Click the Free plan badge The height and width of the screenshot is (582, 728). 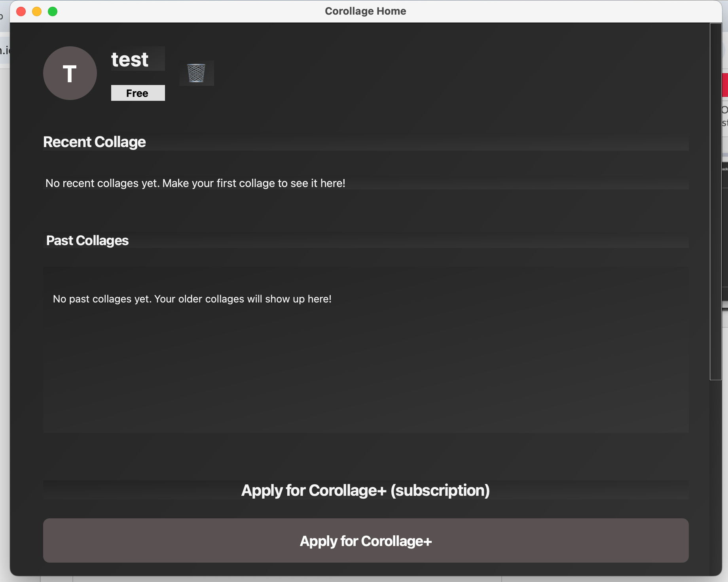pos(138,93)
